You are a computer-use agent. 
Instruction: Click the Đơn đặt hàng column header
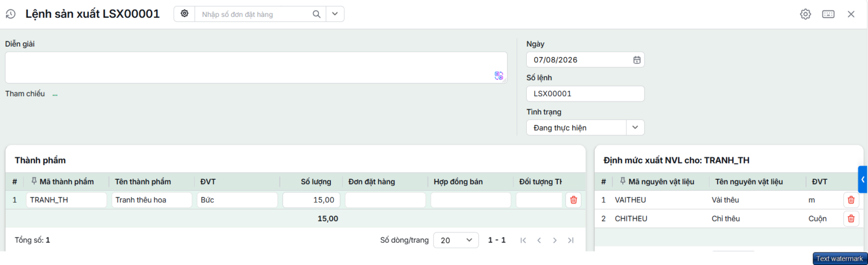372,182
